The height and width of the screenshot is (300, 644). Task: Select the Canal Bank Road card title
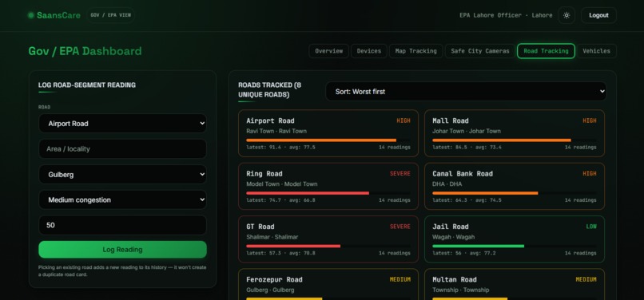point(463,174)
